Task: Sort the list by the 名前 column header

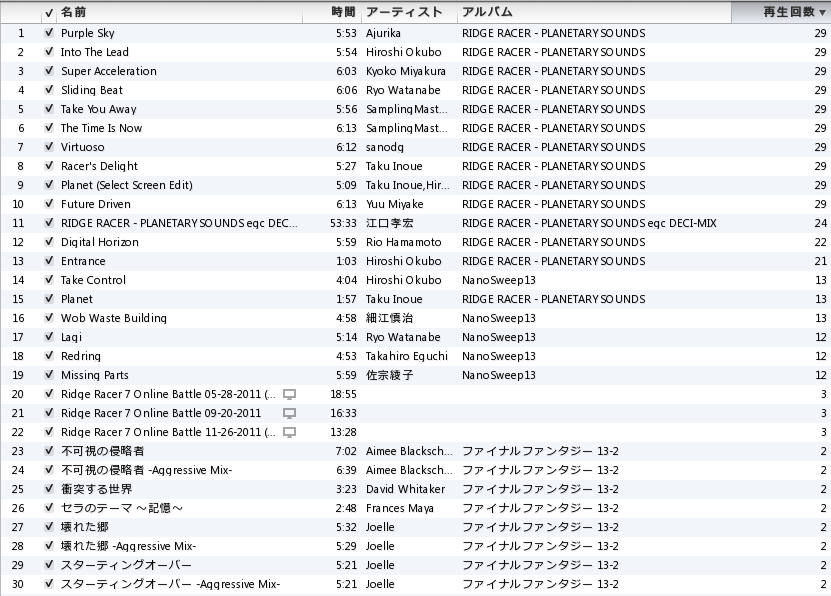Action: (74, 12)
